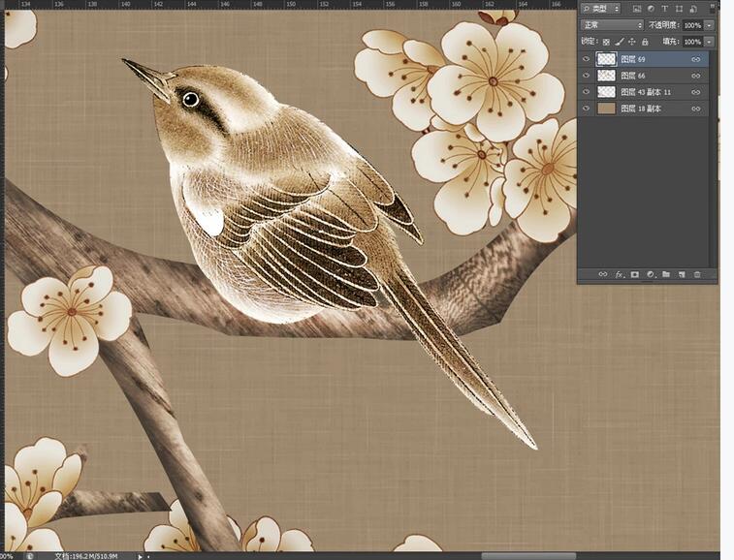
Task: Hide layer 图层 69 via eye icon
Action: [x=586, y=59]
